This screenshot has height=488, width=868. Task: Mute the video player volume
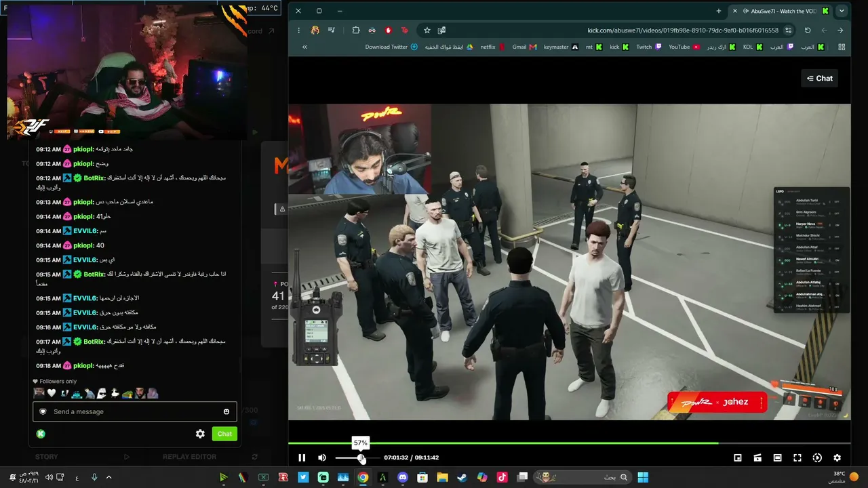322,458
